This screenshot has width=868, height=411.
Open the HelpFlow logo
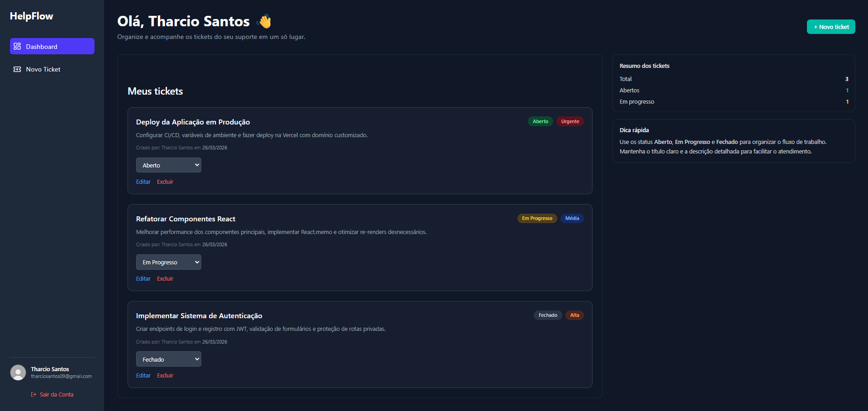(32, 16)
